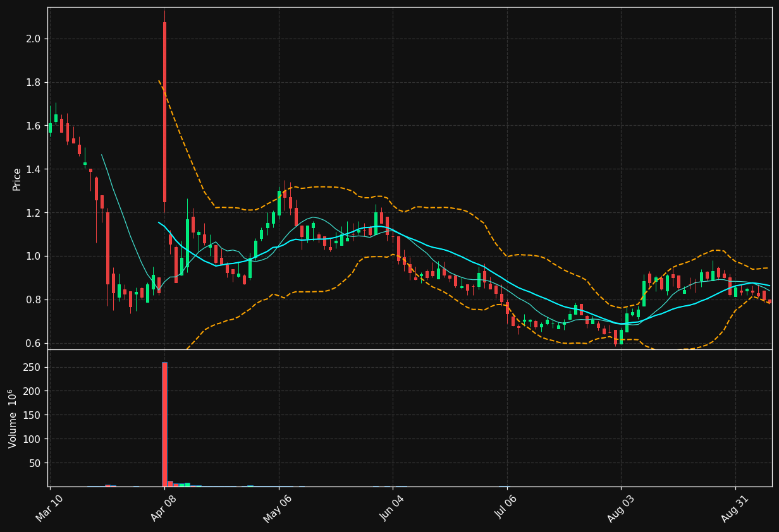The height and width of the screenshot is (532, 779).
Task: Click the 'Volume 10⁶' axis title
Action: click(x=12, y=418)
